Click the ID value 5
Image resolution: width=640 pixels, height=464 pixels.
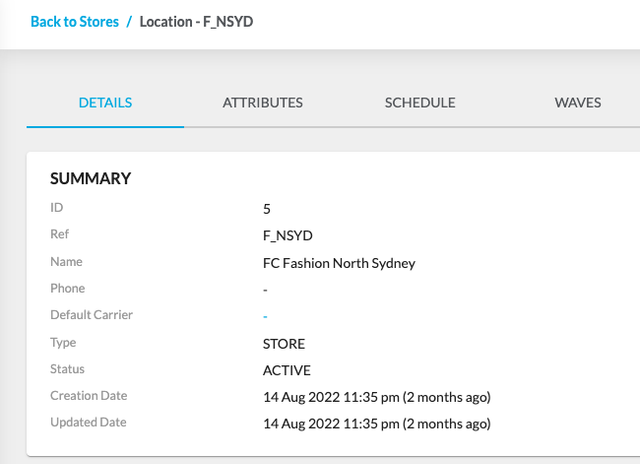pos(267,209)
